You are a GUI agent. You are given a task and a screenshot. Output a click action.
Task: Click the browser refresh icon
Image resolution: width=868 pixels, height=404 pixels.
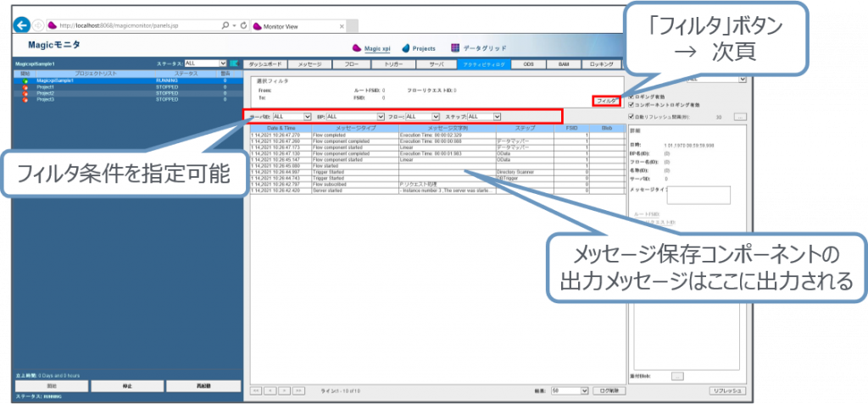[x=243, y=25]
